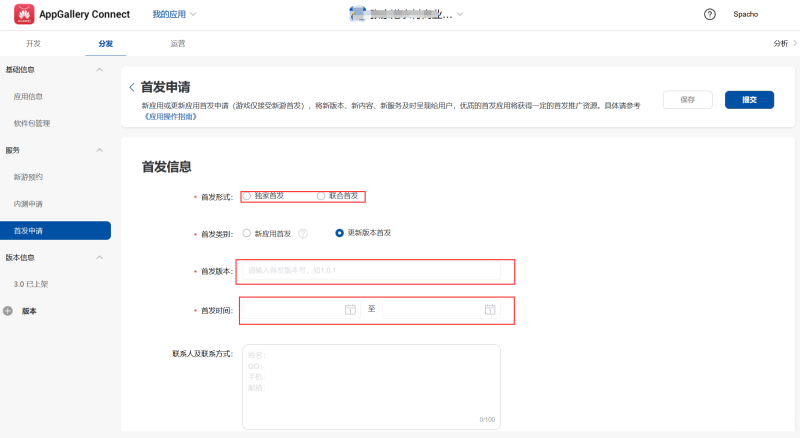Open the help question mark icon
This screenshot has height=438, width=800.
pyautogui.click(x=709, y=14)
